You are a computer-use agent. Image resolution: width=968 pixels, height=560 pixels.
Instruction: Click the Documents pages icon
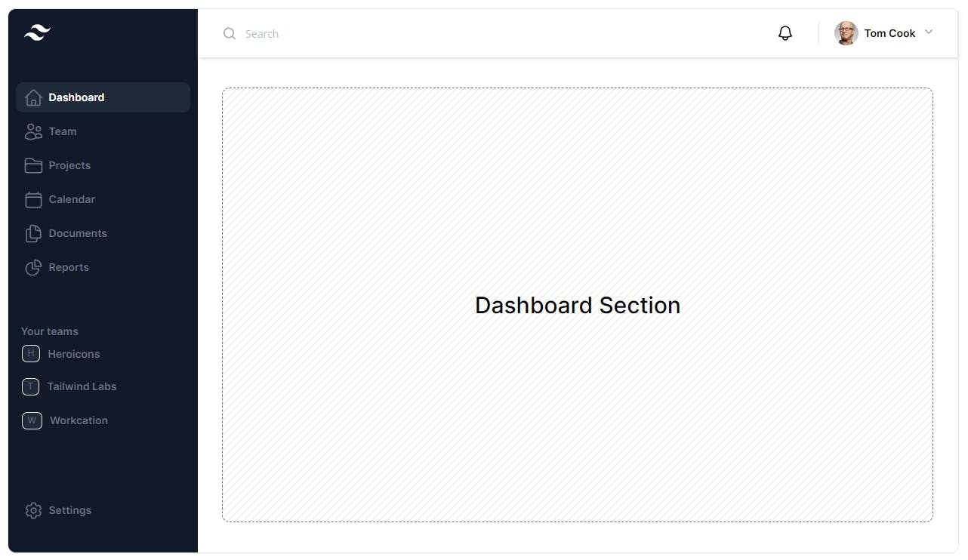tap(33, 233)
